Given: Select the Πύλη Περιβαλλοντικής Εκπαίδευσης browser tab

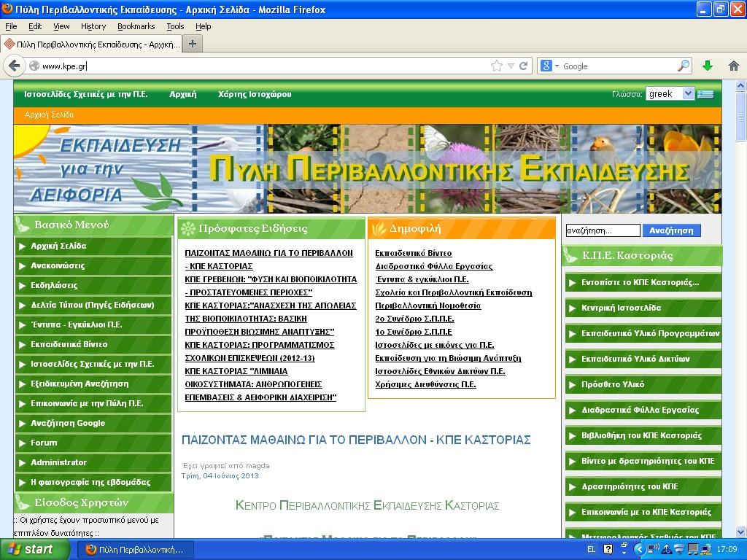Looking at the screenshot, I should click(x=91, y=44).
